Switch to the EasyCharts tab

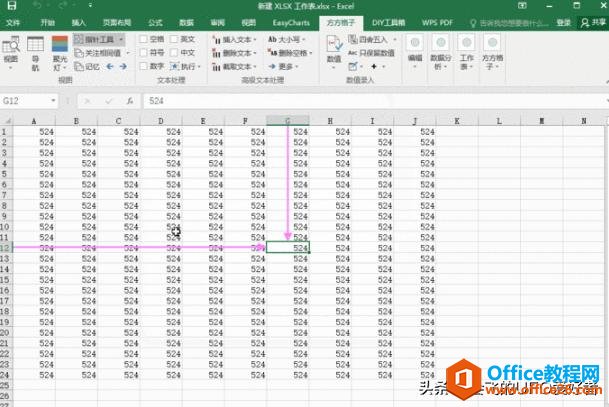(x=291, y=23)
